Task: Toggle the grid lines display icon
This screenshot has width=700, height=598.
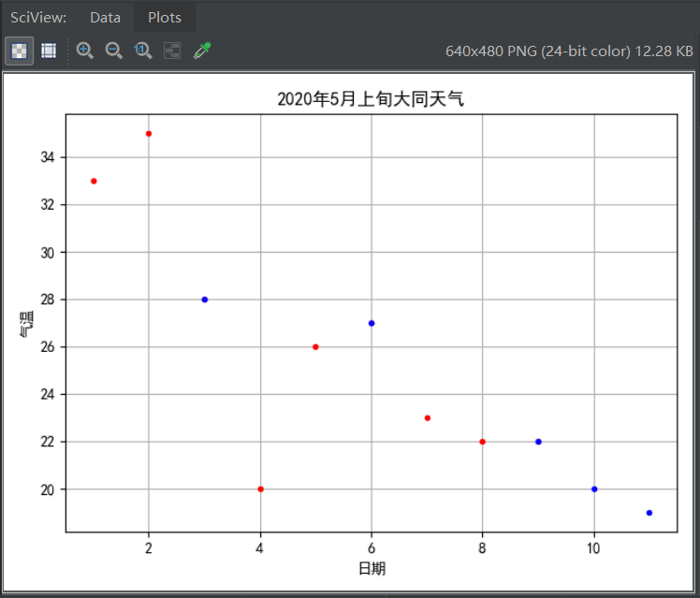Action: pos(49,51)
